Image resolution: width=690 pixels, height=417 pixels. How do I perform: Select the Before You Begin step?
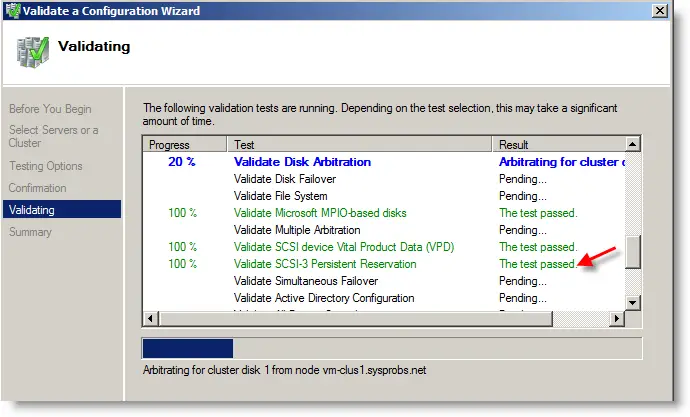50,109
